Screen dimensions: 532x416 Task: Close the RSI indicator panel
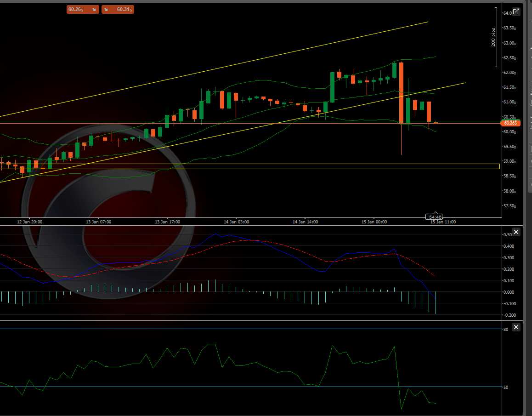(516, 327)
